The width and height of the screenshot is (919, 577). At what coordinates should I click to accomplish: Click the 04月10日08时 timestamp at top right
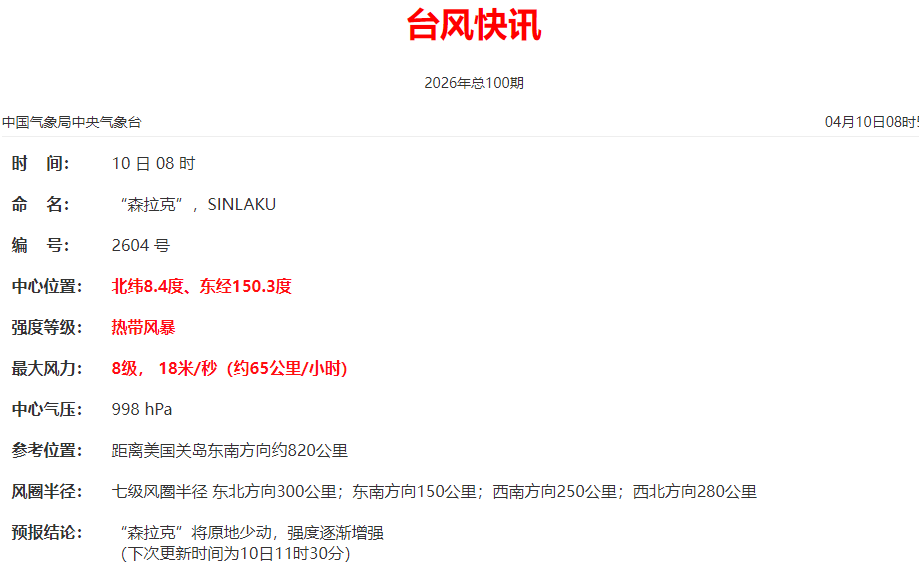click(870, 122)
